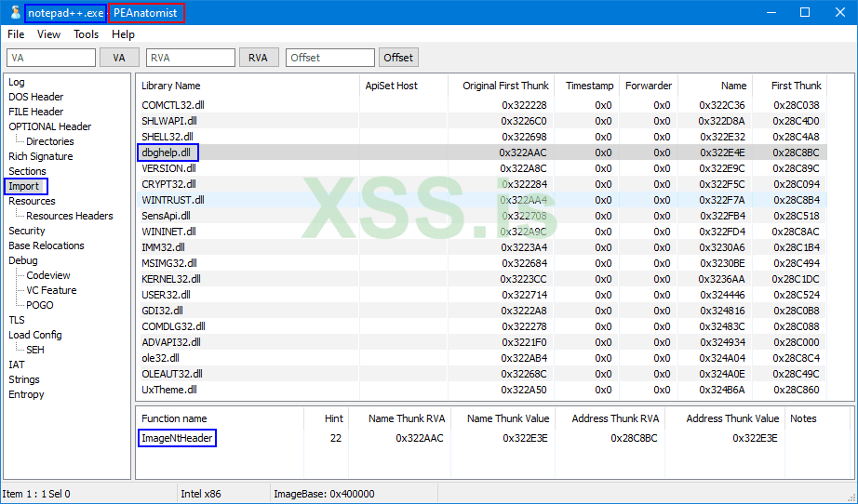Screen dimensions: 858x504
Task: Select POGO under Debug
Action: (40, 305)
